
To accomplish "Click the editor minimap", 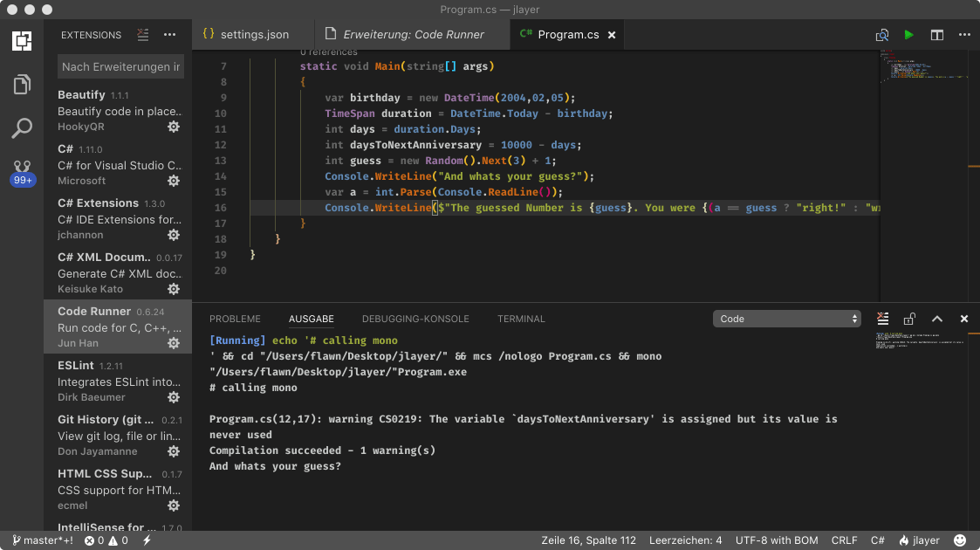I will click(924, 65).
